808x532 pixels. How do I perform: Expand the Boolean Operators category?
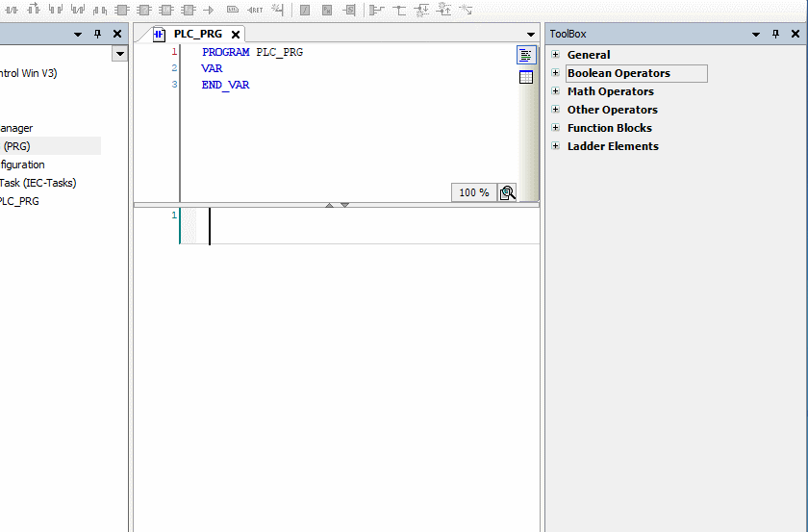tap(555, 73)
